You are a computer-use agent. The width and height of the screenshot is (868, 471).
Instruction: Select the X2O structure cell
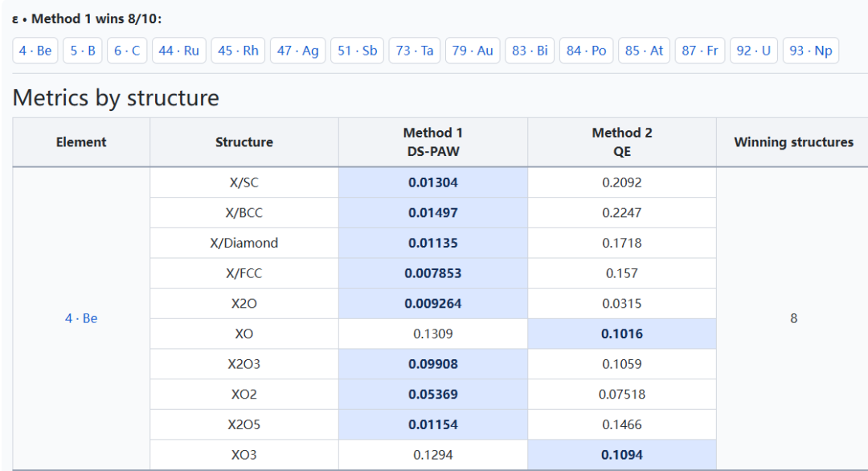point(244,303)
